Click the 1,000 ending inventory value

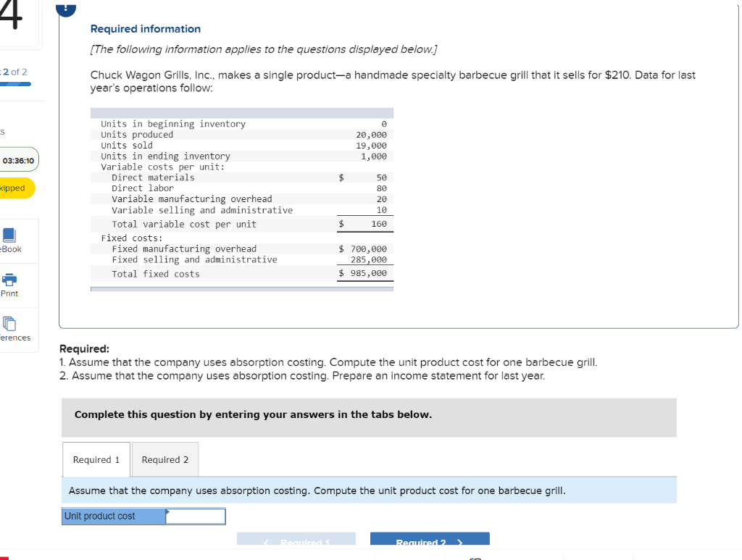373,156
